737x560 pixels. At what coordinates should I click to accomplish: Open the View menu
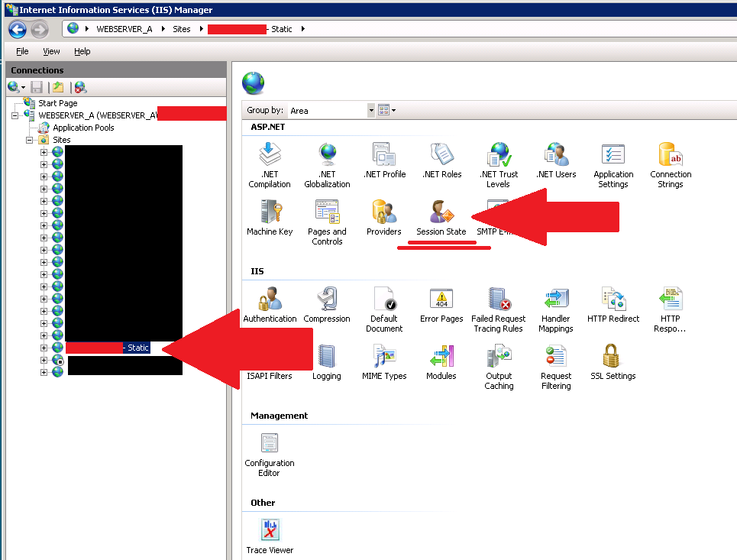pyautogui.click(x=51, y=51)
